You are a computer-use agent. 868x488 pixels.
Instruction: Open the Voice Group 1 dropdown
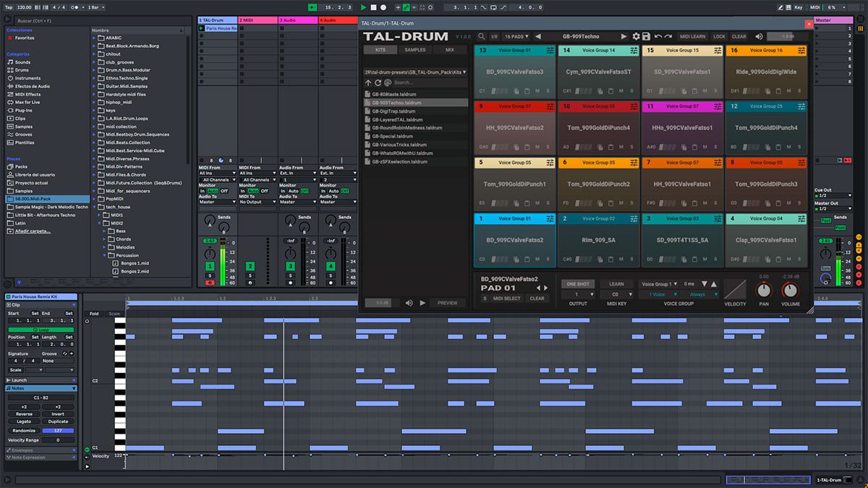click(x=658, y=284)
